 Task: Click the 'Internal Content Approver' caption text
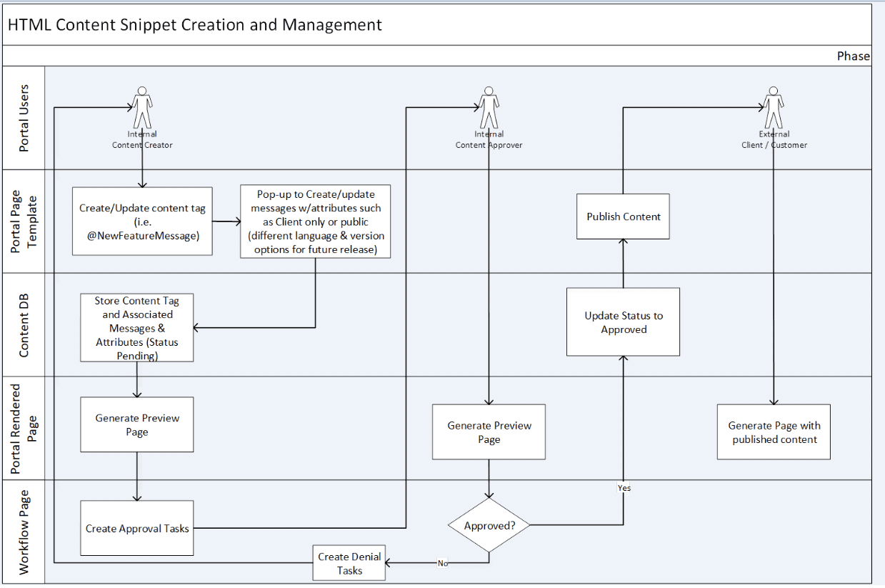point(489,139)
